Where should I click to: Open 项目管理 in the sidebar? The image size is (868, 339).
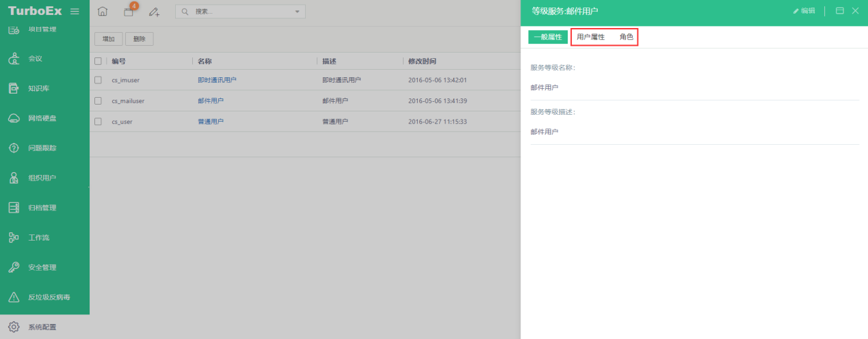coord(44,29)
